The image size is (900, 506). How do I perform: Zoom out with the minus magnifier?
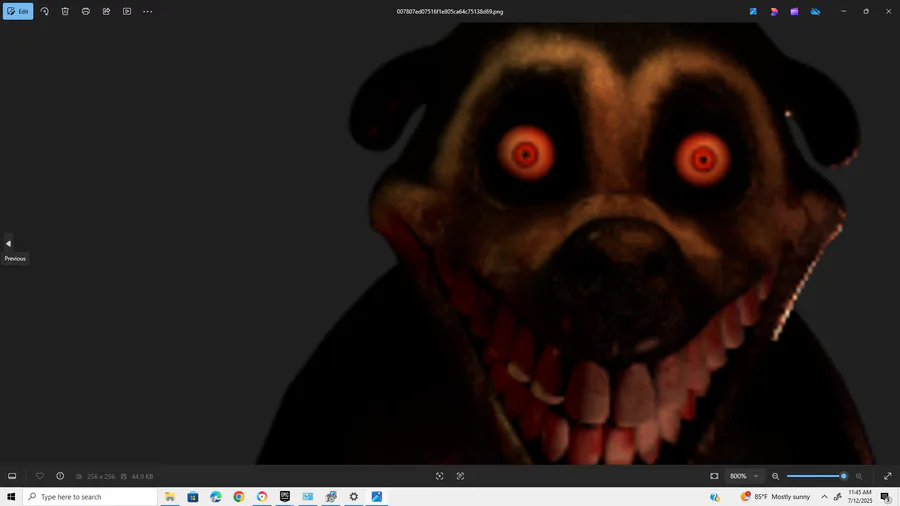[775, 476]
